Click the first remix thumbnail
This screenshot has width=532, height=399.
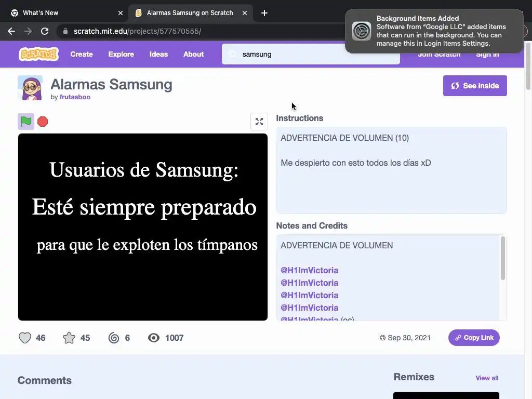(446, 395)
